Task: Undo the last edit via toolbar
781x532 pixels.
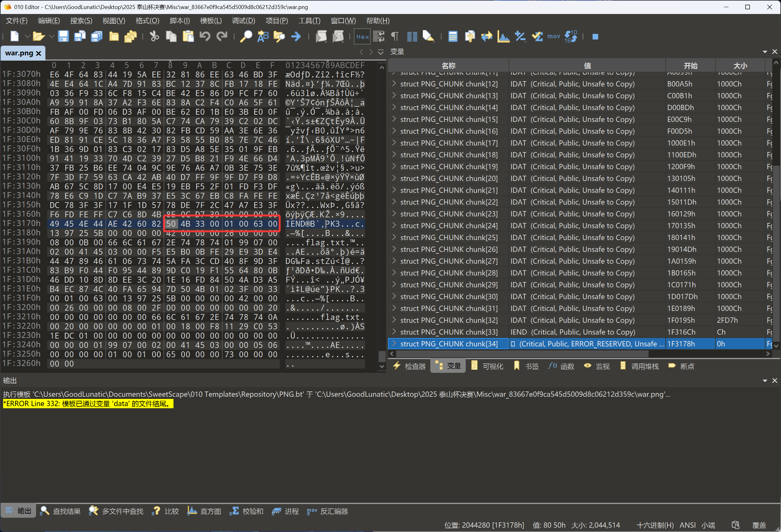Action: [x=205, y=36]
